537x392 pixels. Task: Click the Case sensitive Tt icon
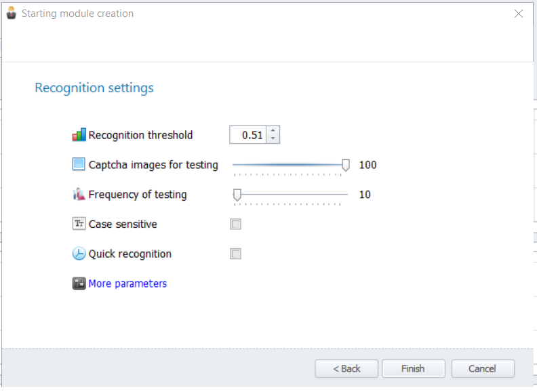pos(79,224)
